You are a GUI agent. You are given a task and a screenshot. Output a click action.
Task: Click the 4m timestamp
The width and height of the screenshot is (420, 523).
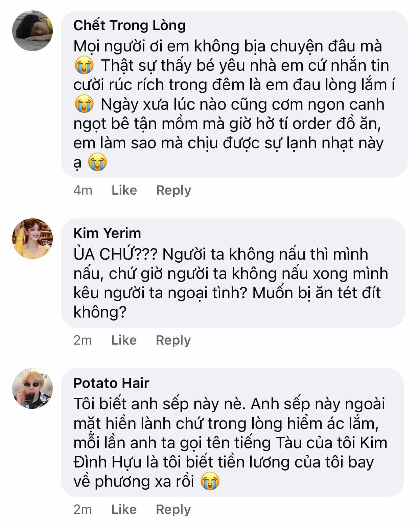(x=83, y=190)
